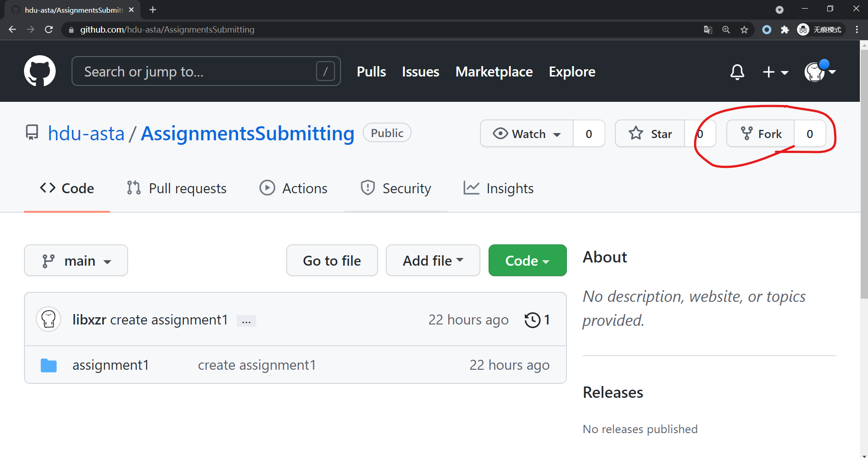The width and height of the screenshot is (868, 458).
Task: Click the libxzr author avatar
Action: (48, 320)
